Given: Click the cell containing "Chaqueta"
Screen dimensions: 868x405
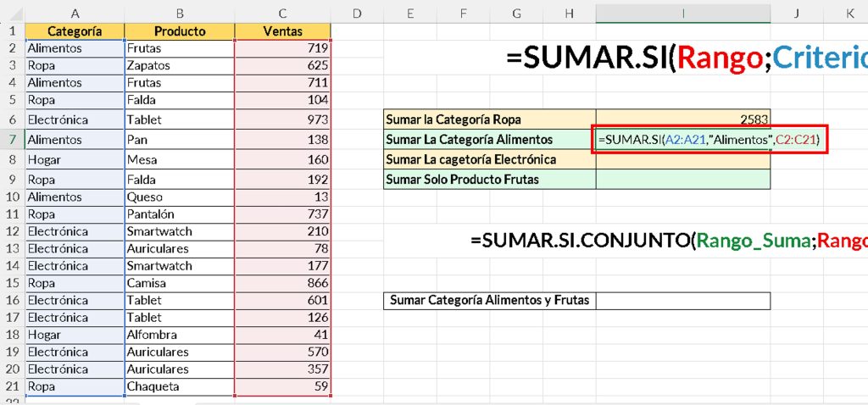Looking at the screenshot, I should point(180,386).
